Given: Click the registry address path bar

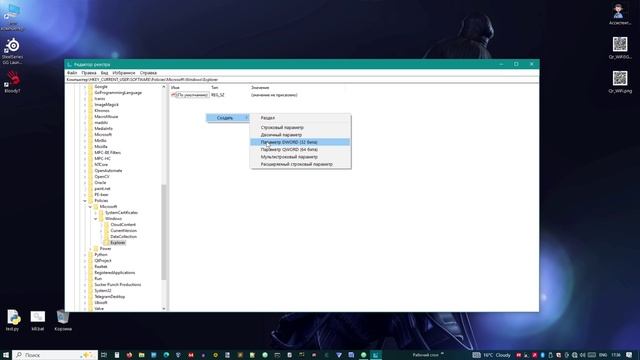Looking at the screenshot, I should [x=302, y=80].
